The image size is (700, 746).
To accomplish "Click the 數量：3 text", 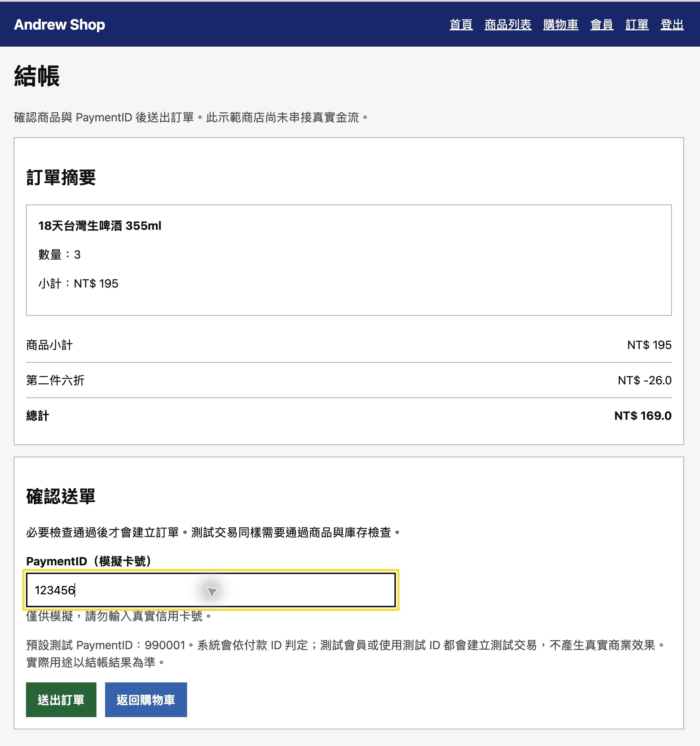I will click(59, 254).
